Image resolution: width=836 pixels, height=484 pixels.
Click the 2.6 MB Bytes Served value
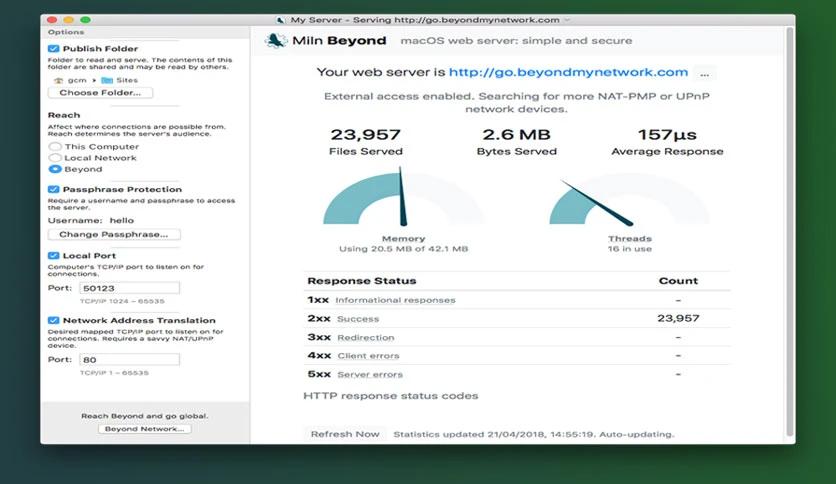tap(516, 134)
